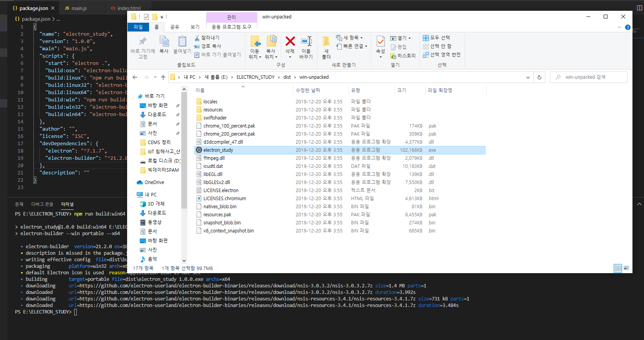Click the red Delete (삭제) icon
This screenshot has width=644, height=340.
(x=290, y=41)
